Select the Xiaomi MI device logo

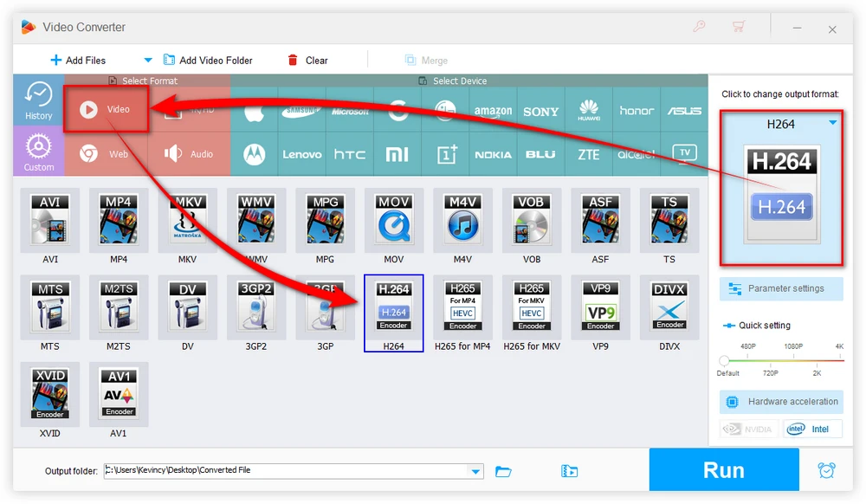tap(397, 154)
